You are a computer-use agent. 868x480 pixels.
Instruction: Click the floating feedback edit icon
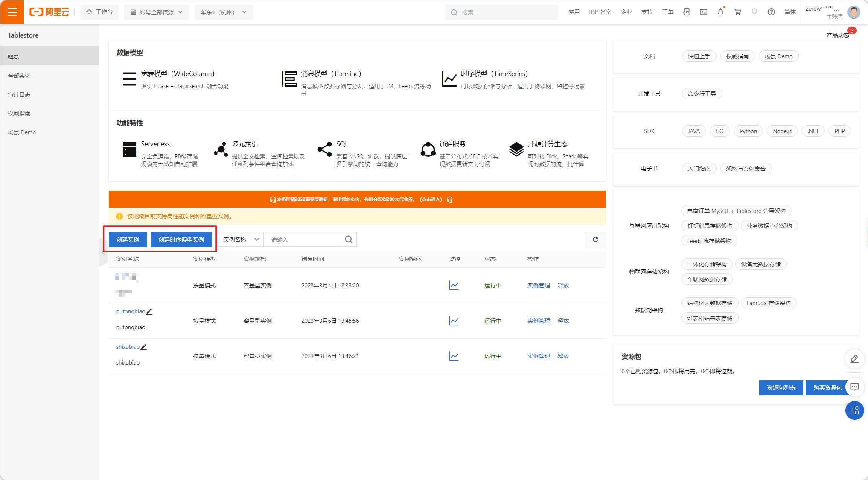pos(854,359)
